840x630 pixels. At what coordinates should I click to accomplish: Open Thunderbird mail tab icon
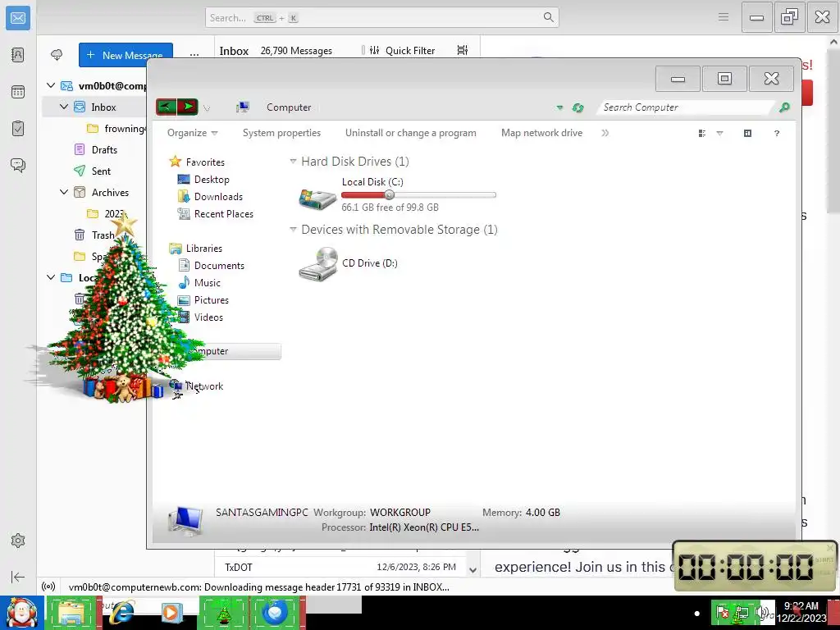pos(18,18)
